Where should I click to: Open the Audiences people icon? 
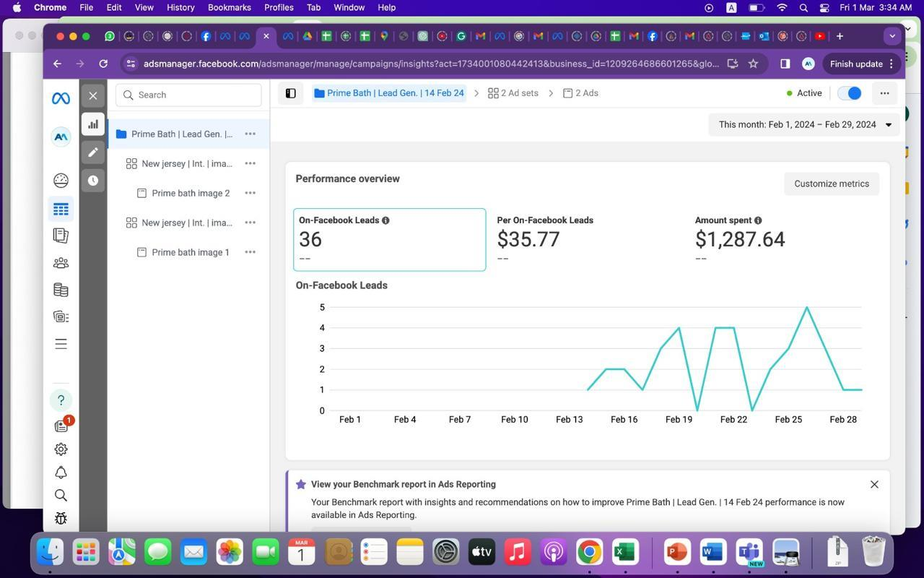(x=61, y=263)
